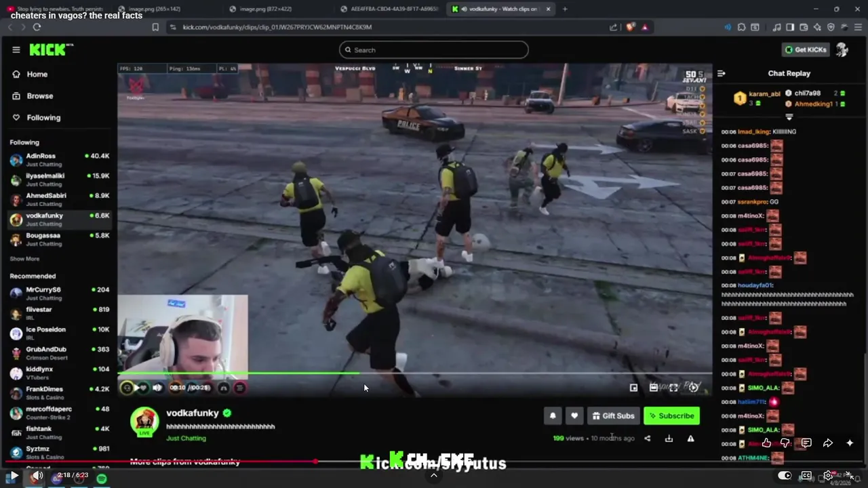Click the heart follow button
Screen dimensions: 868x488
[x=574, y=416]
